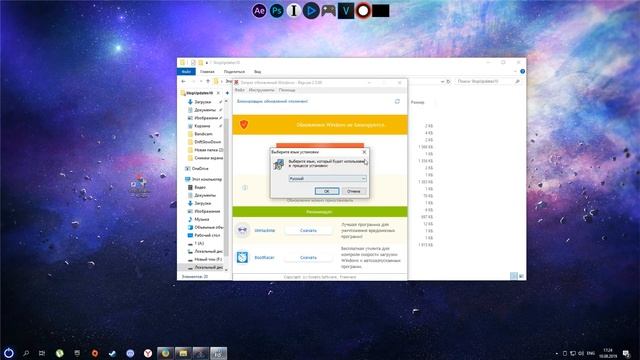Open Steam from the taskbar
640x360 pixels.
pos(112,353)
